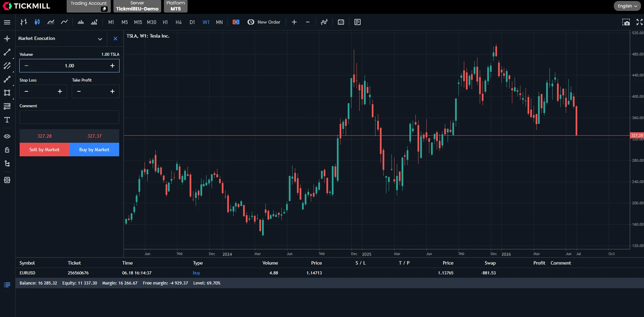Click into the Comment input field
This screenshot has height=317, width=644.
pyautogui.click(x=69, y=117)
